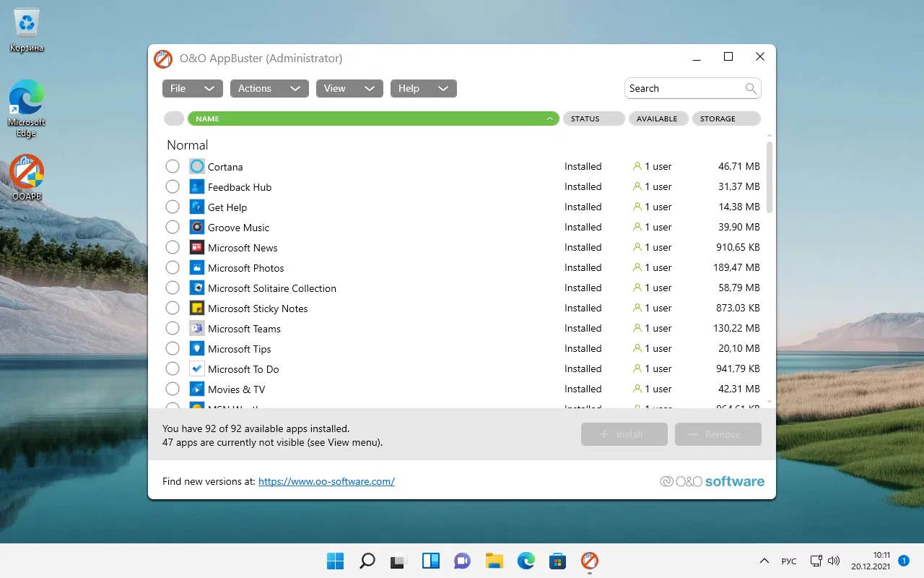Click the Cortana app icon
924x578 pixels.
click(x=197, y=166)
